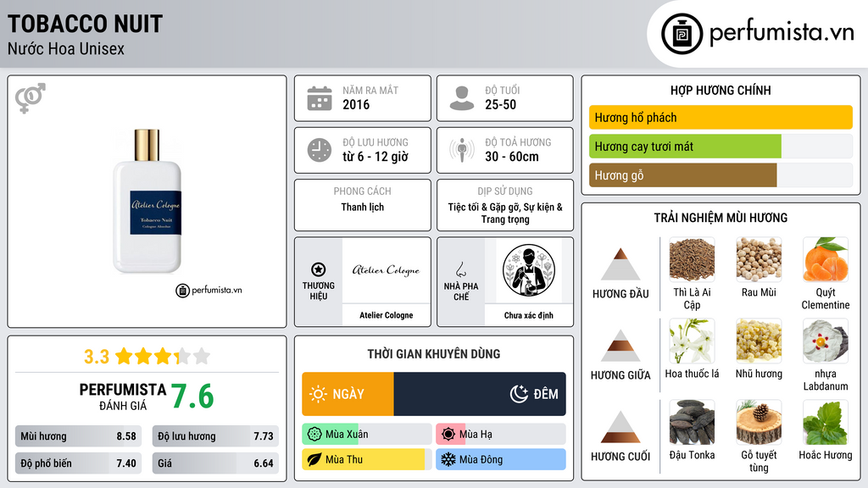Screen dimensions: 868x488
Task: Click the leaf icon of Mùa Thu
Action: coord(314,460)
